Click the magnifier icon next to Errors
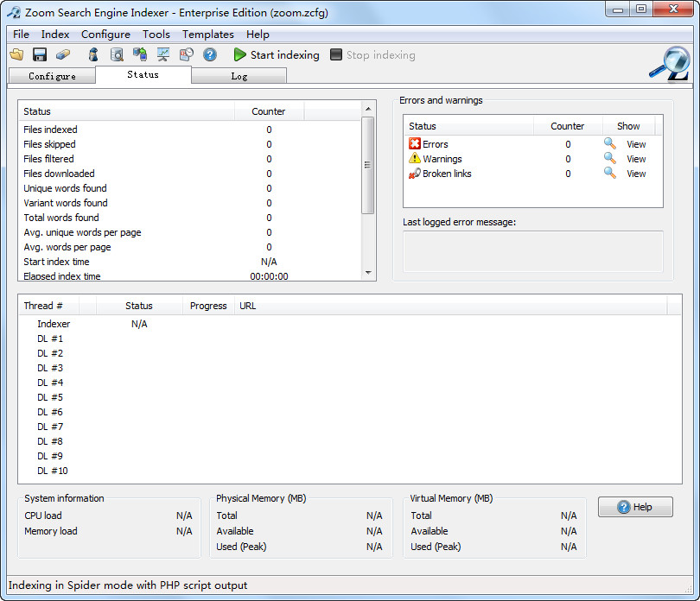This screenshot has width=700, height=601. pyautogui.click(x=608, y=144)
